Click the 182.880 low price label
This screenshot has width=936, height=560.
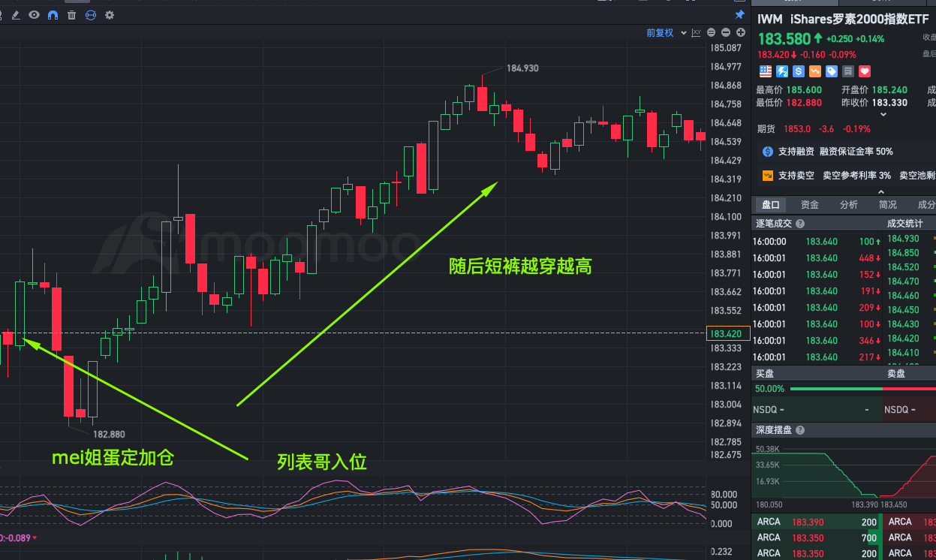tap(109, 434)
